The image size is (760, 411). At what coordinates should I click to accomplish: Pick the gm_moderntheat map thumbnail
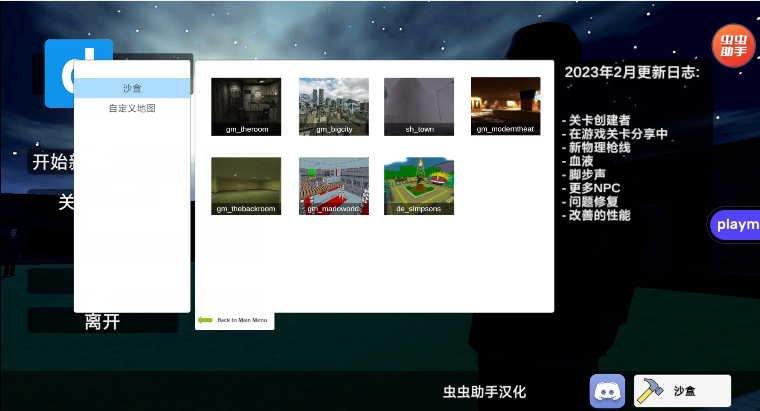(x=506, y=106)
